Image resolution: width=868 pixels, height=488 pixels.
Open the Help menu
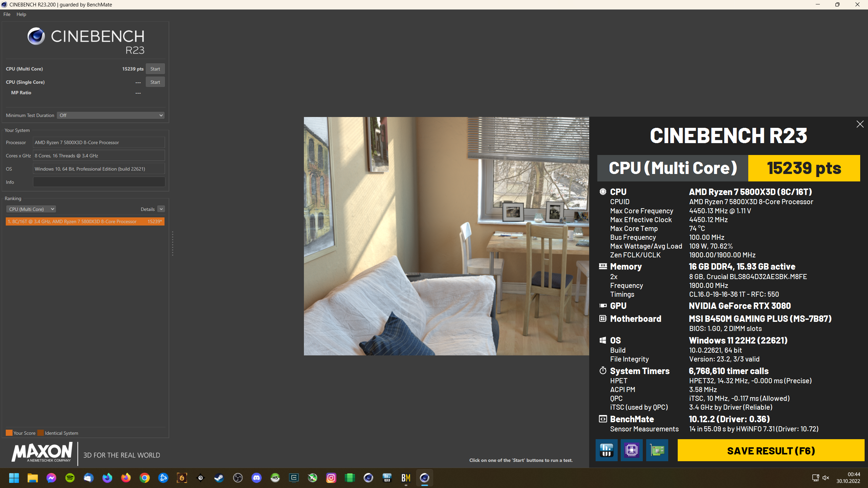click(21, 14)
